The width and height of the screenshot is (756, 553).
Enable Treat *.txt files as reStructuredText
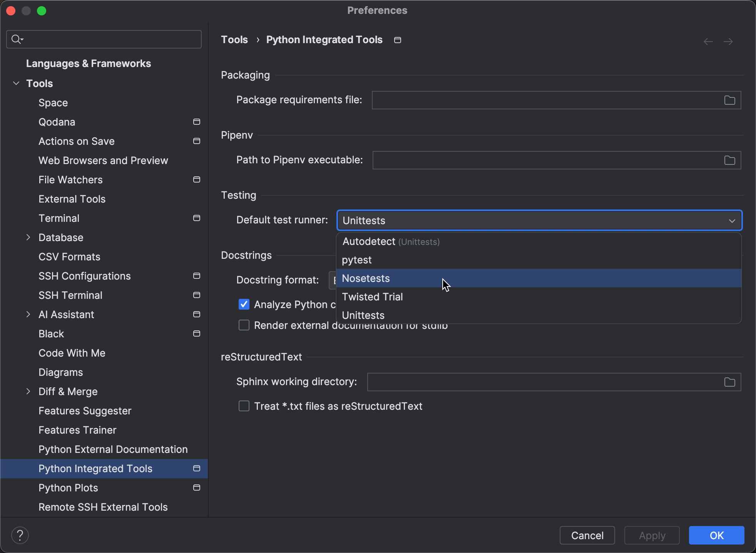[x=244, y=406]
